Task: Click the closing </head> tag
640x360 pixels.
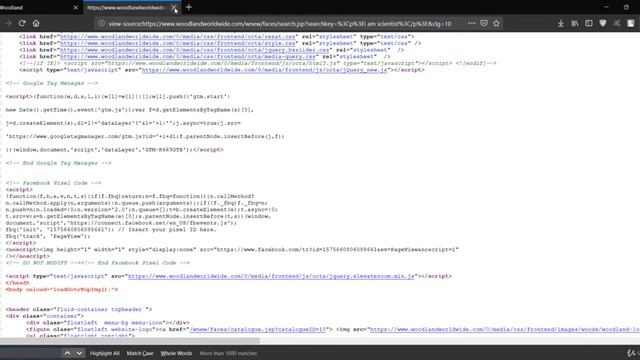Action: click(18, 283)
